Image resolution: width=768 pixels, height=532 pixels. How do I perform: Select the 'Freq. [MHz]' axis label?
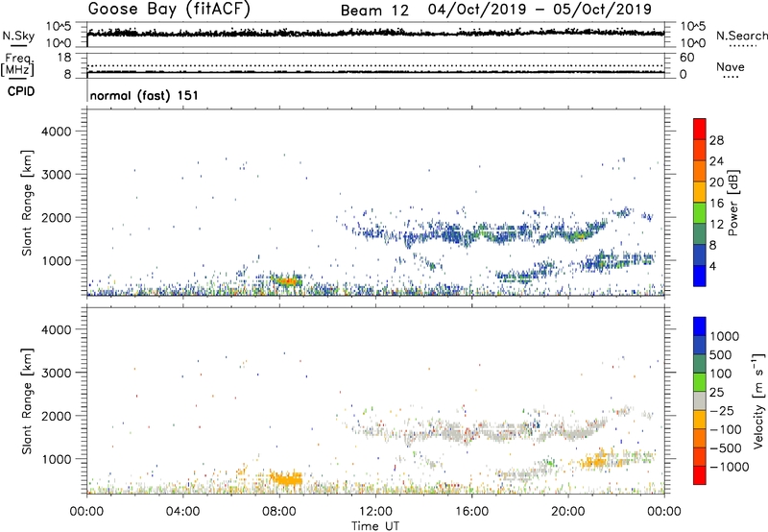click(17, 64)
